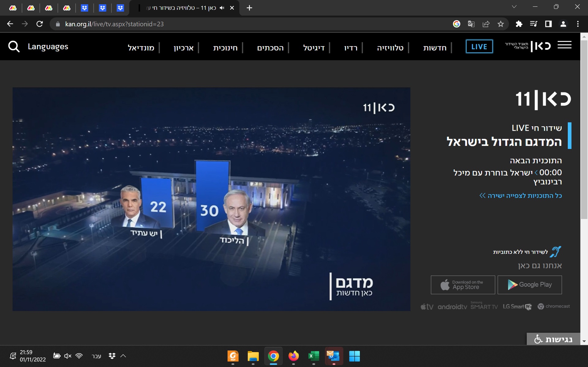Open Chrome three-dot menu
Screen dimensions: 588x367
578,24
